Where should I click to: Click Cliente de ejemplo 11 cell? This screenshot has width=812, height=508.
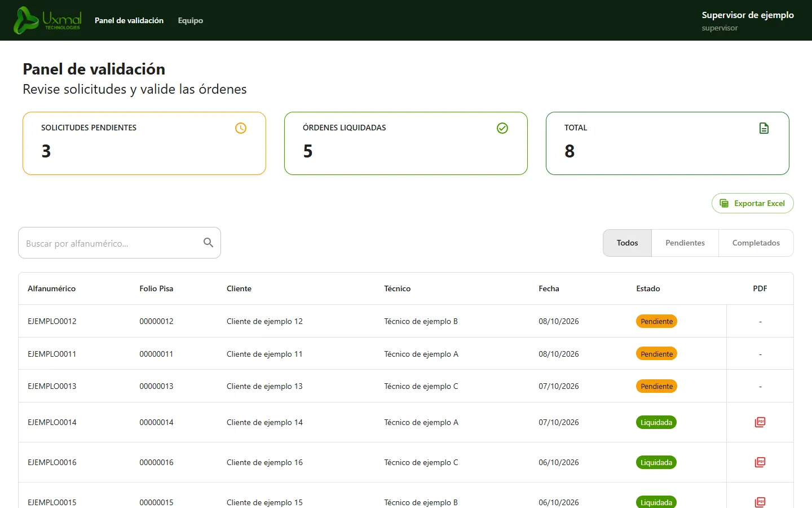[264, 354]
